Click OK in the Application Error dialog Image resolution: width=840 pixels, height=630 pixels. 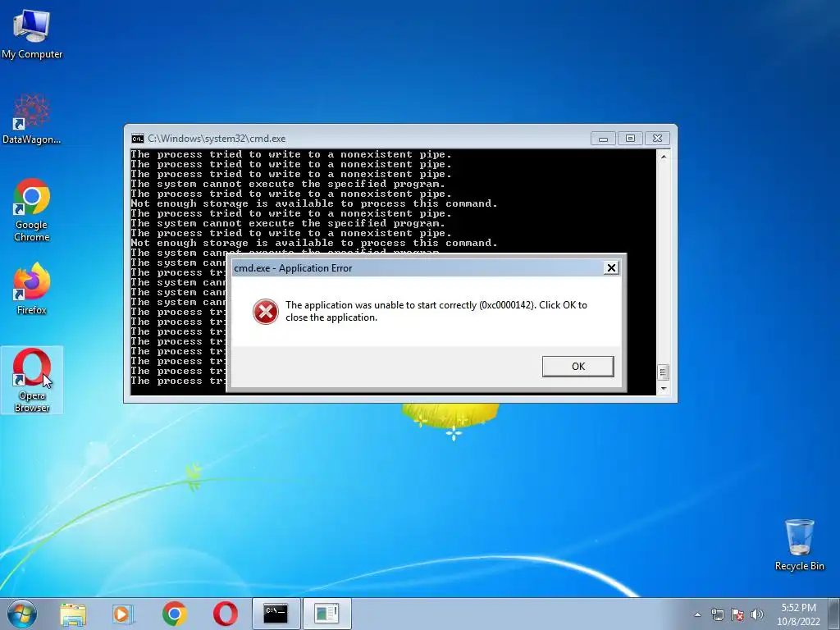[578, 367]
